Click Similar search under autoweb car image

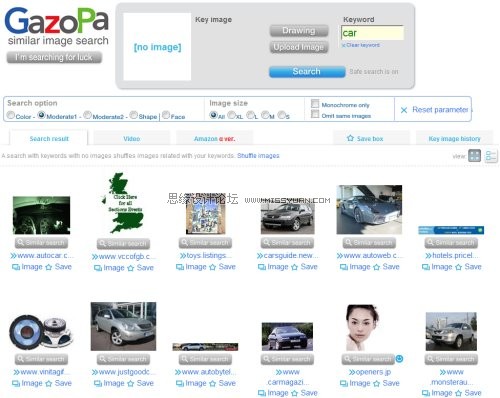tap(369, 243)
